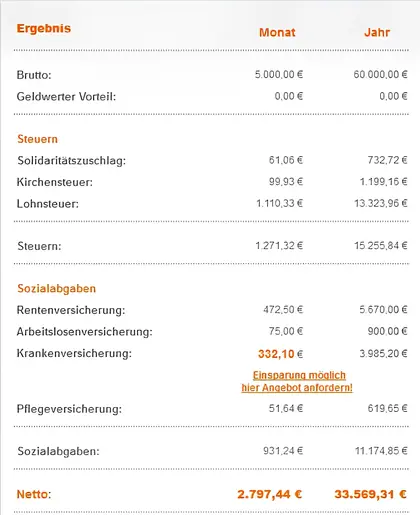Image resolution: width=420 pixels, height=515 pixels.
Task: Click the monthly Netto amount 2.797,44 €
Action: [x=270, y=494]
